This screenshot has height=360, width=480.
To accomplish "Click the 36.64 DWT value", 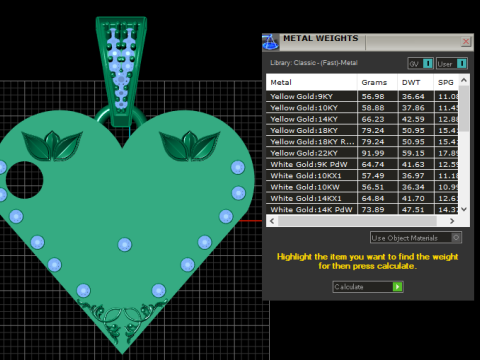I will click(413, 96).
